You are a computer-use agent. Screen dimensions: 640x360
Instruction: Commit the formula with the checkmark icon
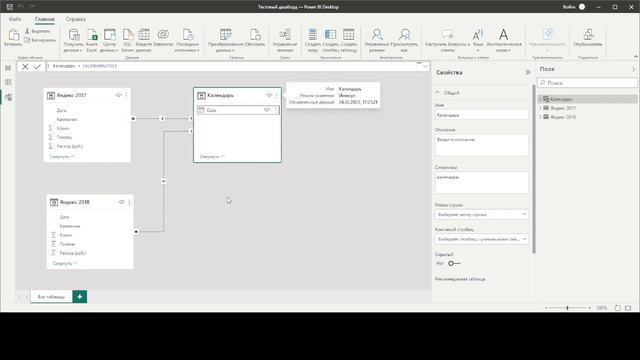pos(37,67)
